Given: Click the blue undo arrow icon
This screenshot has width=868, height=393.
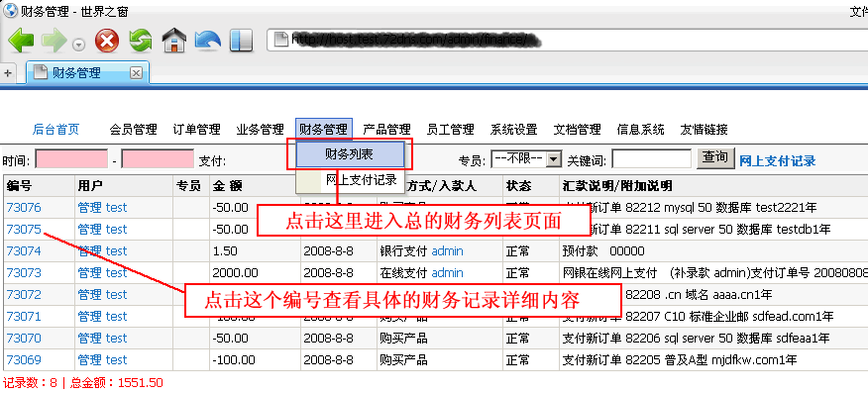Looking at the screenshot, I should 208,41.
